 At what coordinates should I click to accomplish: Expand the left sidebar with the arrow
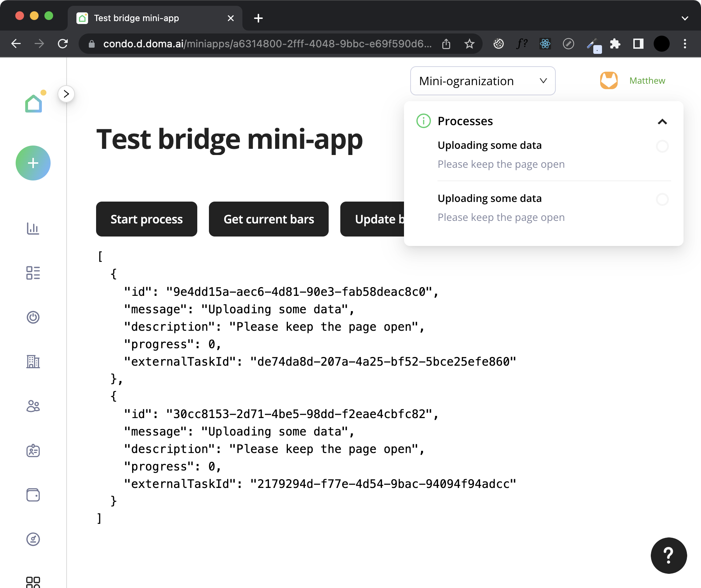tap(66, 94)
